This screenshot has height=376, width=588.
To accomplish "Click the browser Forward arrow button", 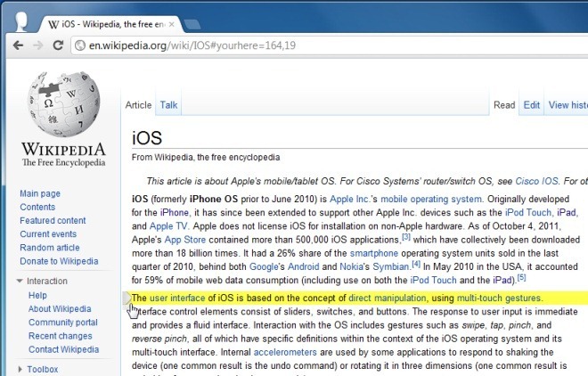I will tap(38, 45).
